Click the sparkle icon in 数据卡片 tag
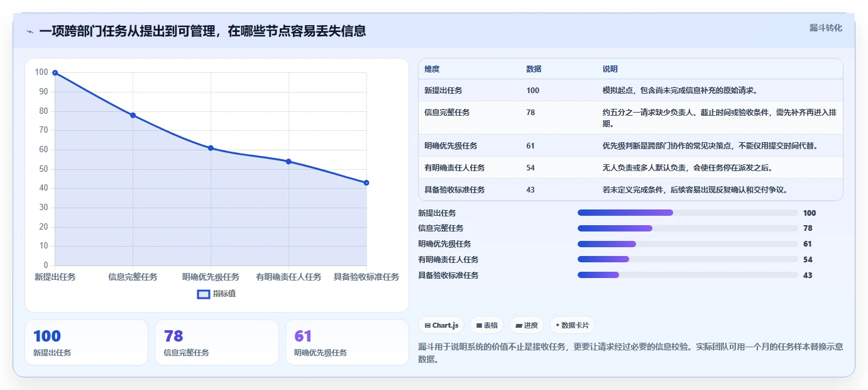The height and width of the screenshot is (390, 868). tap(558, 325)
